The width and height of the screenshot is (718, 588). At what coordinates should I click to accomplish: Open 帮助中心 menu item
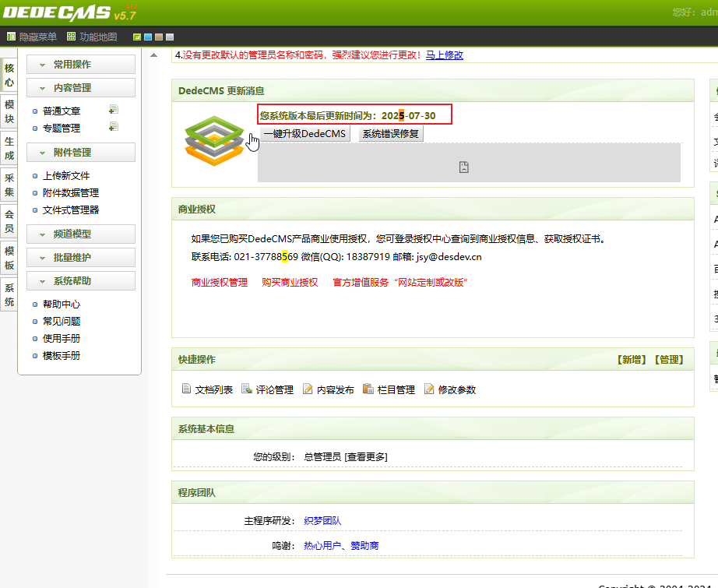62,304
